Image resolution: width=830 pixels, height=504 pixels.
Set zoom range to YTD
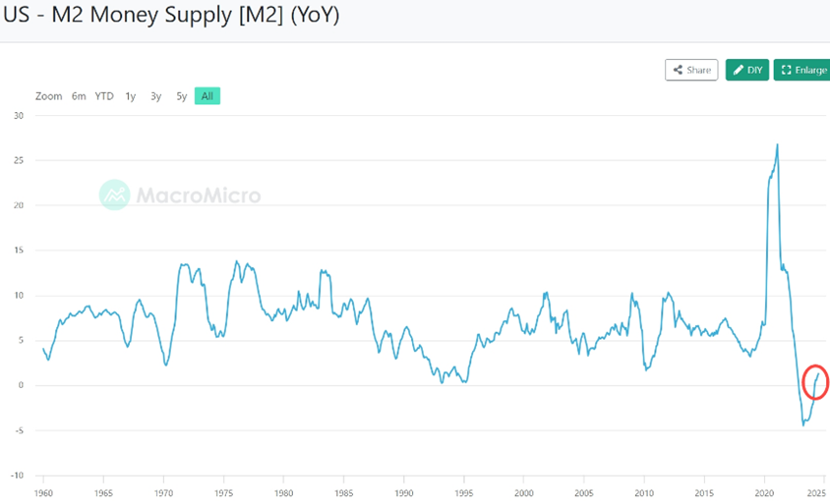[x=104, y=96]
